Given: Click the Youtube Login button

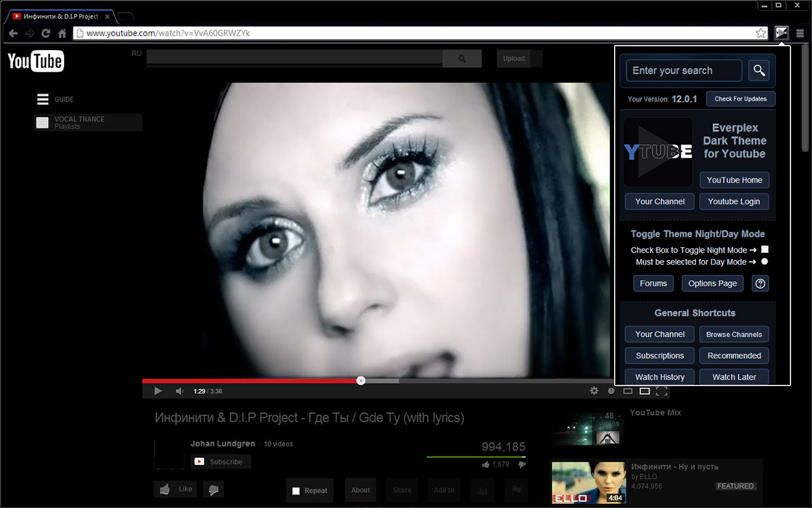Looking at the screenshot, I should coord(735,201).
